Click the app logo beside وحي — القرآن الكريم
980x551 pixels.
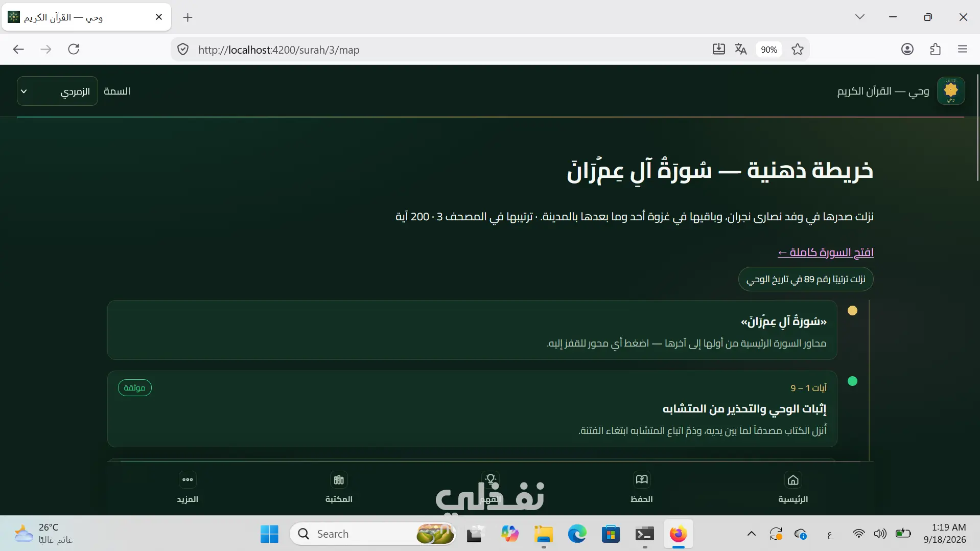pos(951,91)
